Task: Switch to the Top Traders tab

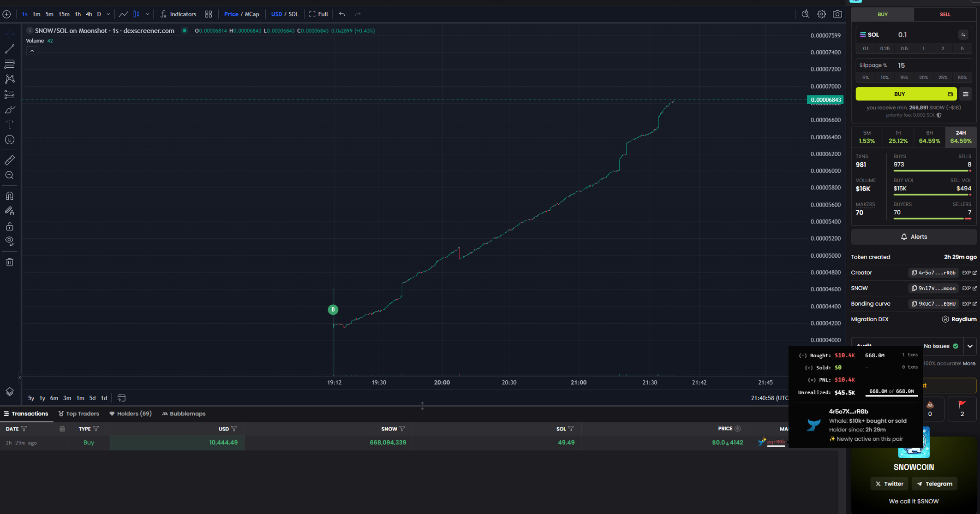Action: pos(79,414)
